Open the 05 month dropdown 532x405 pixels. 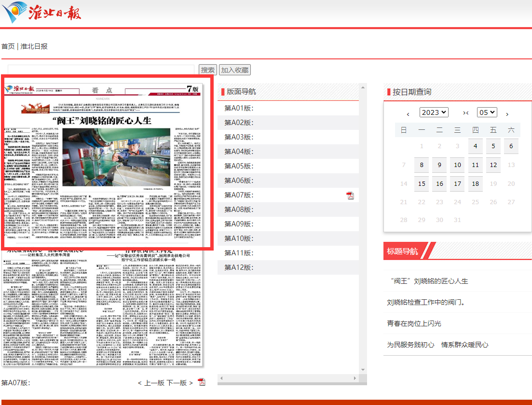pyautogui.click(x=487, y=112)
